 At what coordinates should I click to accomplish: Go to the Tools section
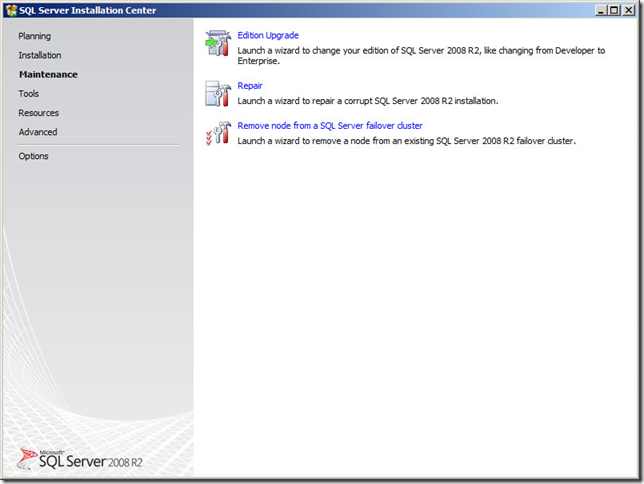pos(29,93)
